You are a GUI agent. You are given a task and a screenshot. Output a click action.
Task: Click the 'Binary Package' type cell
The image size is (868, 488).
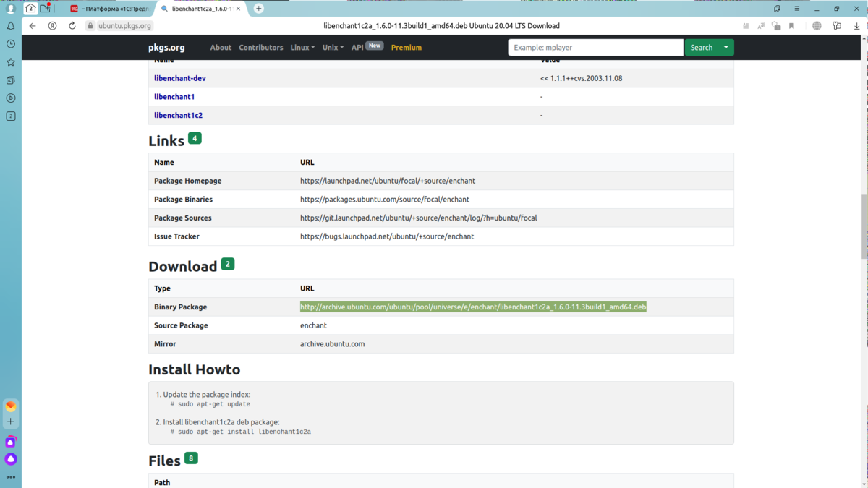180,307
